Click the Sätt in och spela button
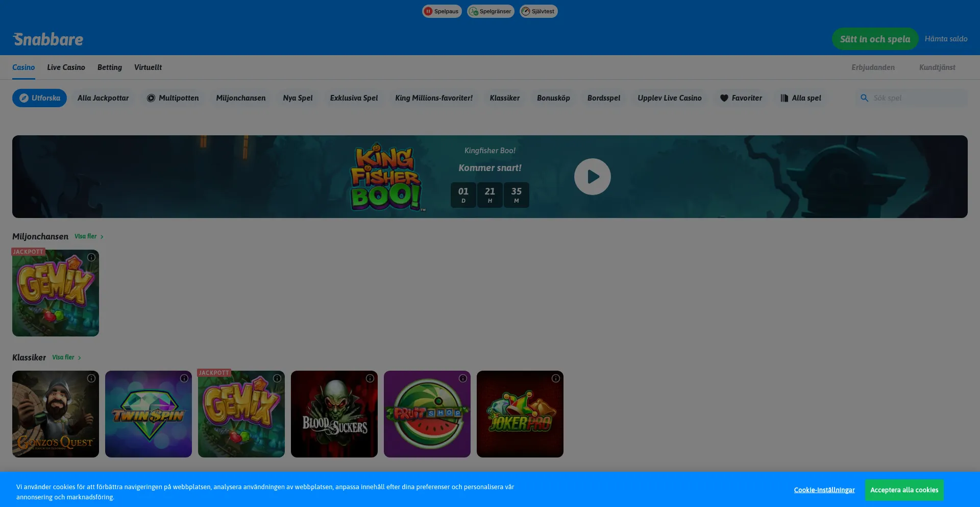Image resolution: width=980 pixels, height=507 pixels. coord(875,39)
